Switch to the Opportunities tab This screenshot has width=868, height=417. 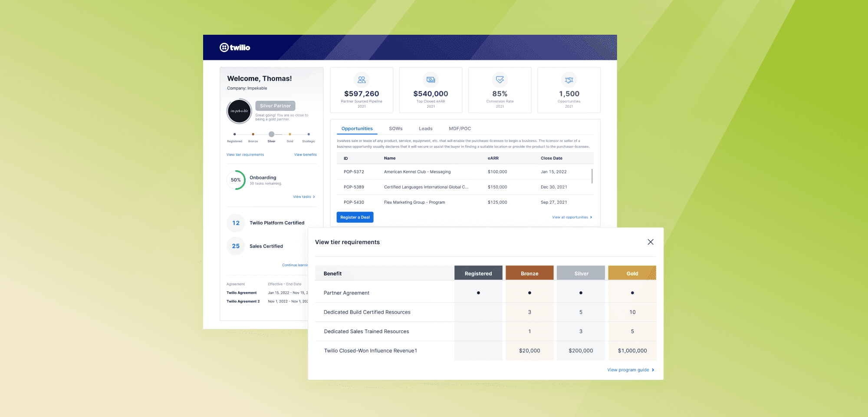357,129
